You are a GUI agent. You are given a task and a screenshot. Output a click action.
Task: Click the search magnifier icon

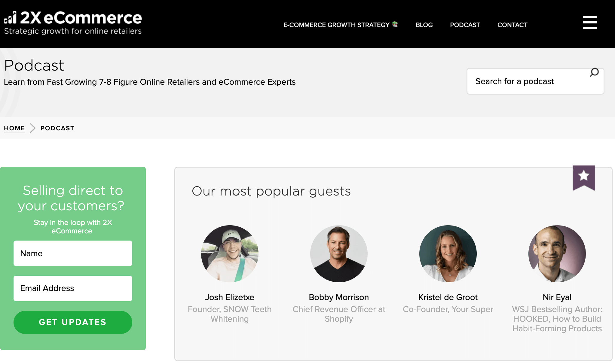594,73
